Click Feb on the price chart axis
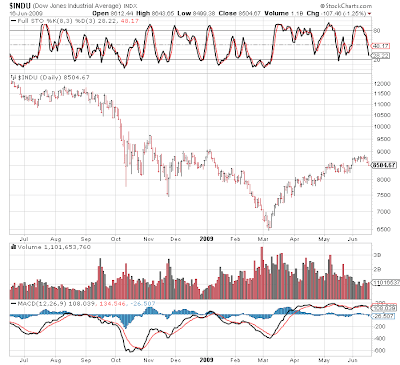The height and width of the screenshot is (365, 400). 235,239
